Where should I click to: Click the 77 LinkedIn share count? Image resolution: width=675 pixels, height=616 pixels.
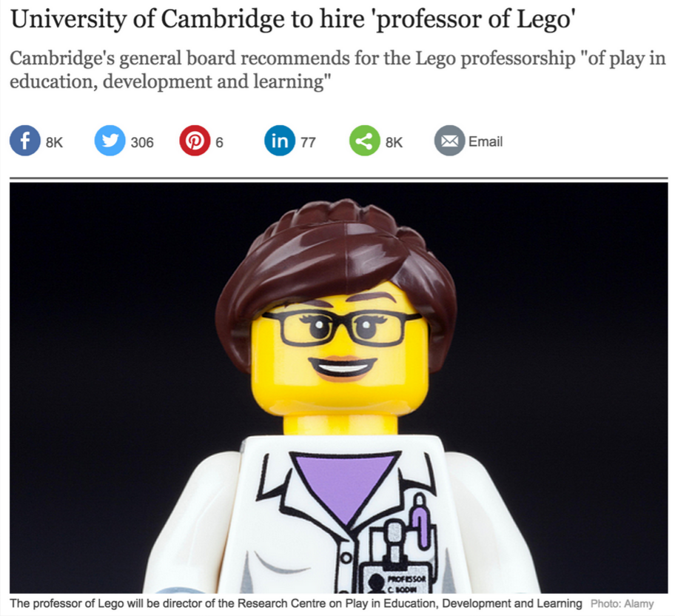click(x=308, y=142)
